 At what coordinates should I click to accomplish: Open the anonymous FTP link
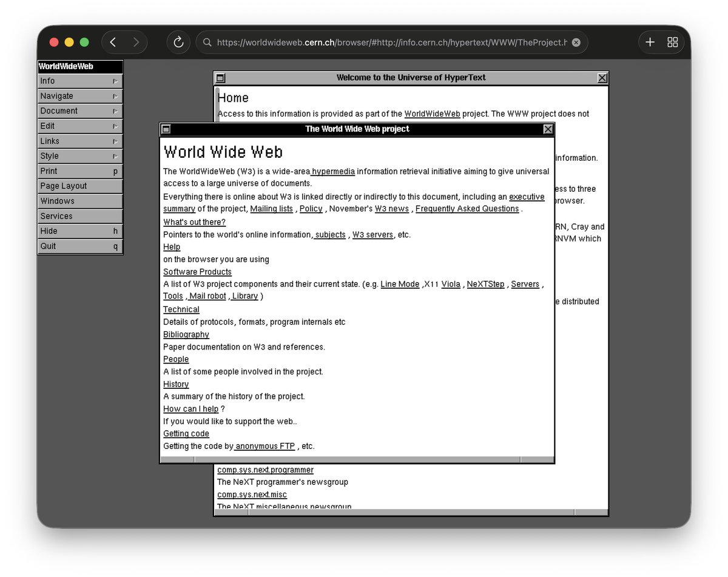[x=265, y=447]
